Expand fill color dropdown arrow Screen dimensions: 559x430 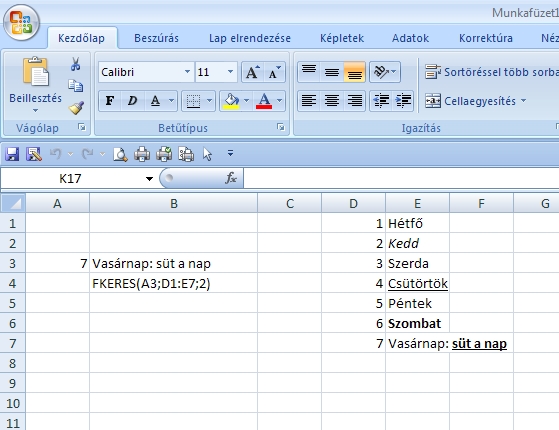point(246,101)
